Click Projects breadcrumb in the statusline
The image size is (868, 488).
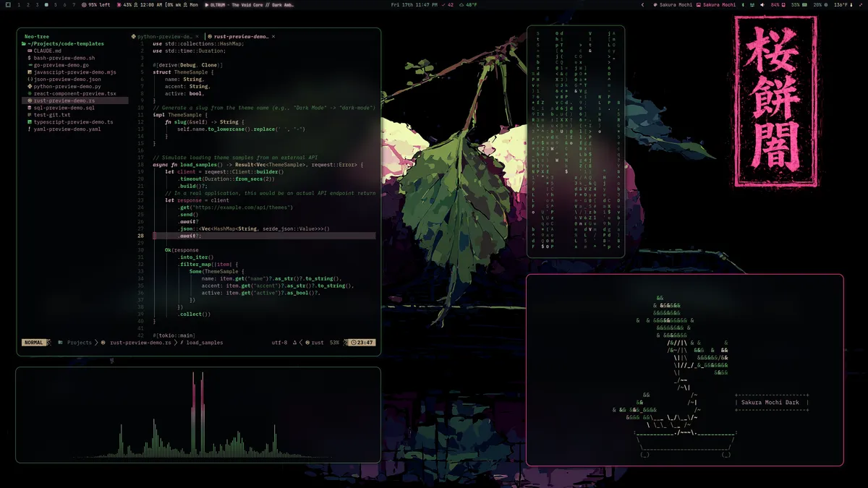pos(80,343)
